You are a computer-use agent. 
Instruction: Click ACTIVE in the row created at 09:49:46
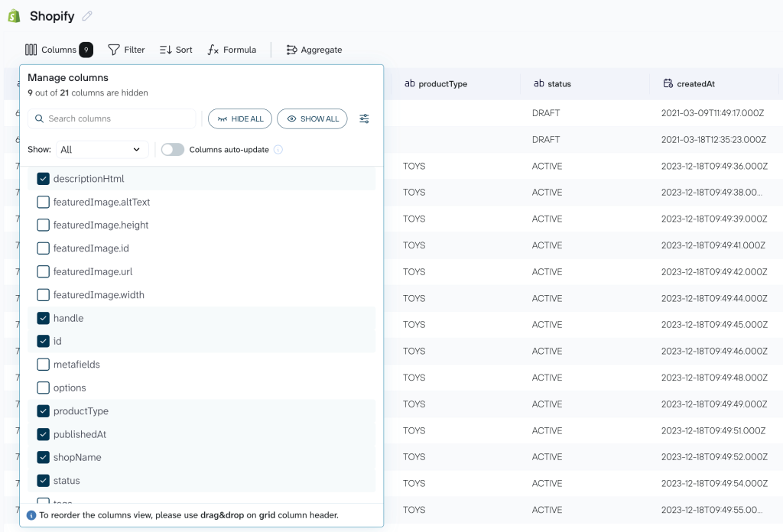pyautogui.click(x=547, y=352)
